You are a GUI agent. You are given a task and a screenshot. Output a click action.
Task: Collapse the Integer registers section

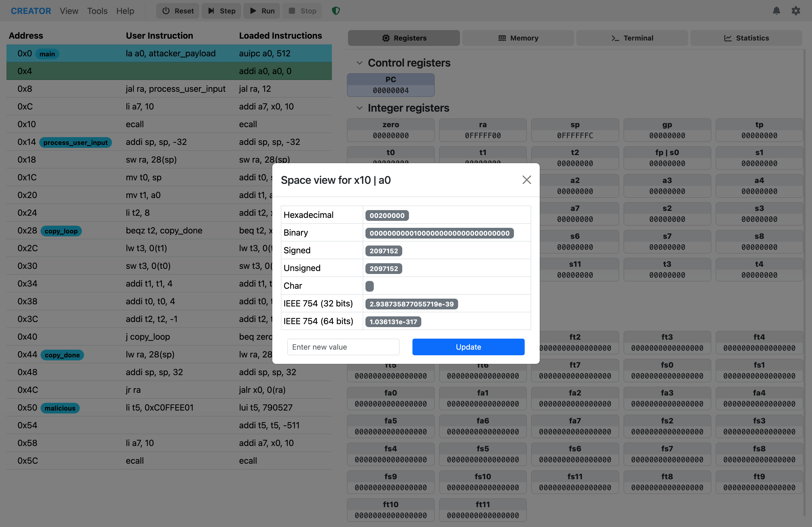[x=359, y=108]
